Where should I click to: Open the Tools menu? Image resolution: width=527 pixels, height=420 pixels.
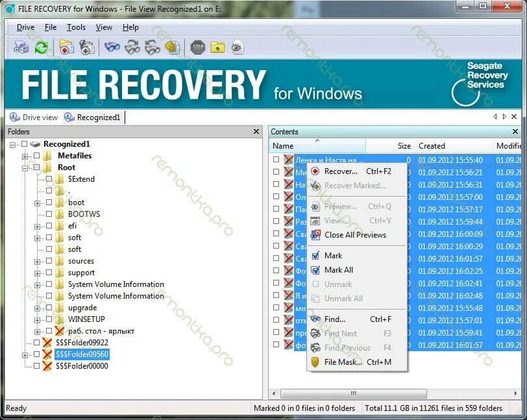(76, 27)
